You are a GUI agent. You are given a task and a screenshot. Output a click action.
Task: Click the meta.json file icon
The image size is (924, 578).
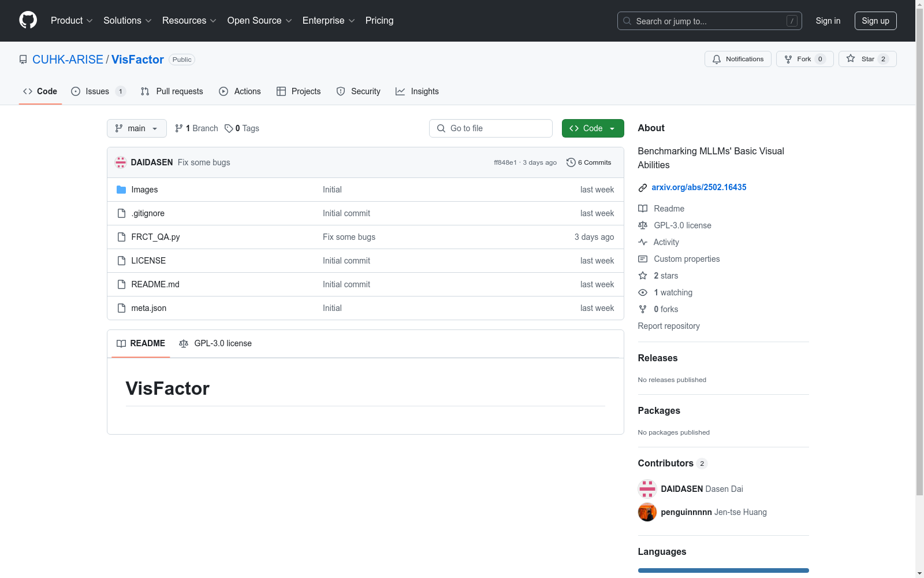pyautogui.click(x=121, y=308)
